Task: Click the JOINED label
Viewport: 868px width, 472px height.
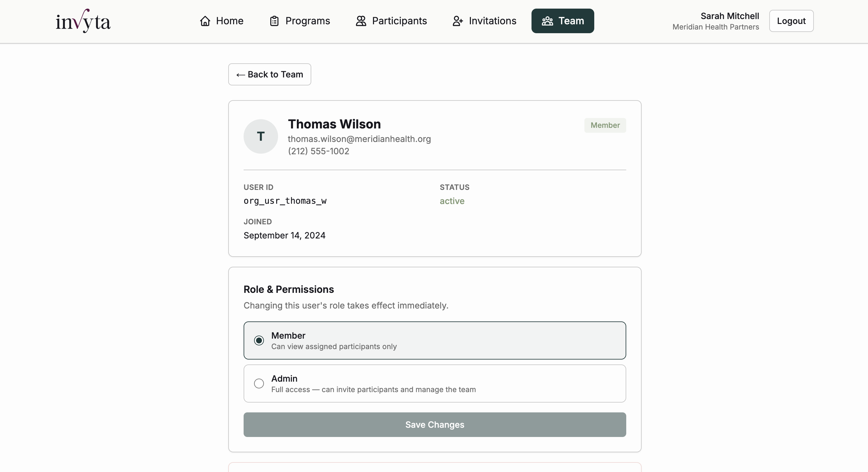Action: pyautogui.click(x=257, y=222)
